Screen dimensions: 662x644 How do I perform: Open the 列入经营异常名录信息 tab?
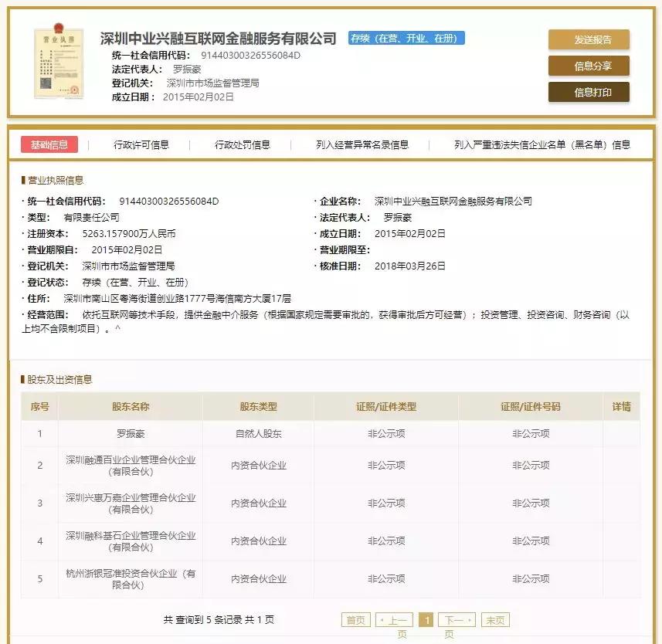tap(363, 144)
